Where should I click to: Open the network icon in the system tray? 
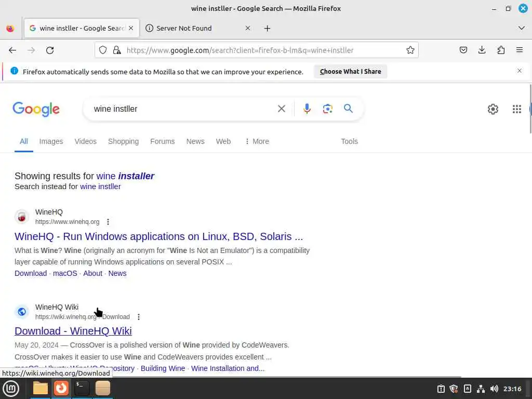(481, 389)
